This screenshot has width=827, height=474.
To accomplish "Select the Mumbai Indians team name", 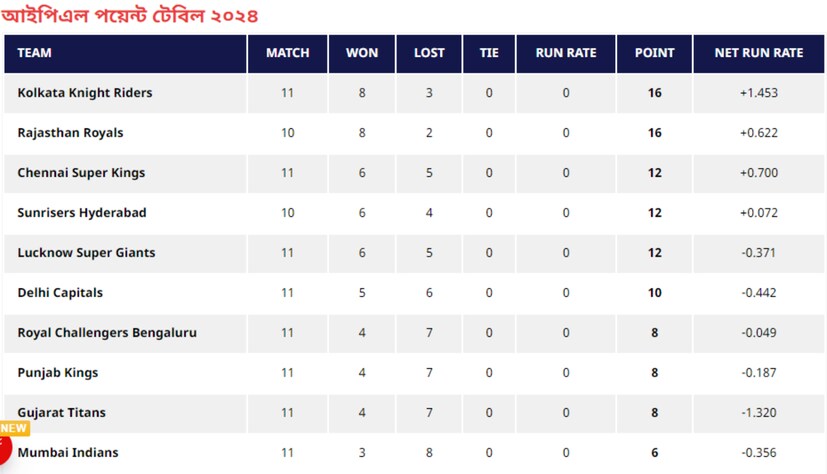I will (x=68, y=453).
